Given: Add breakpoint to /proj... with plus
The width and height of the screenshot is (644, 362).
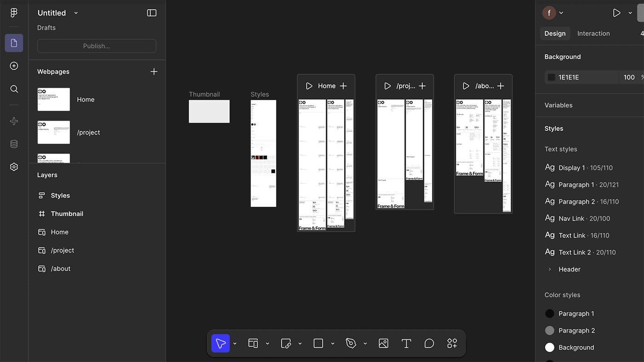Looking at the screenshot, I should 422,86.
